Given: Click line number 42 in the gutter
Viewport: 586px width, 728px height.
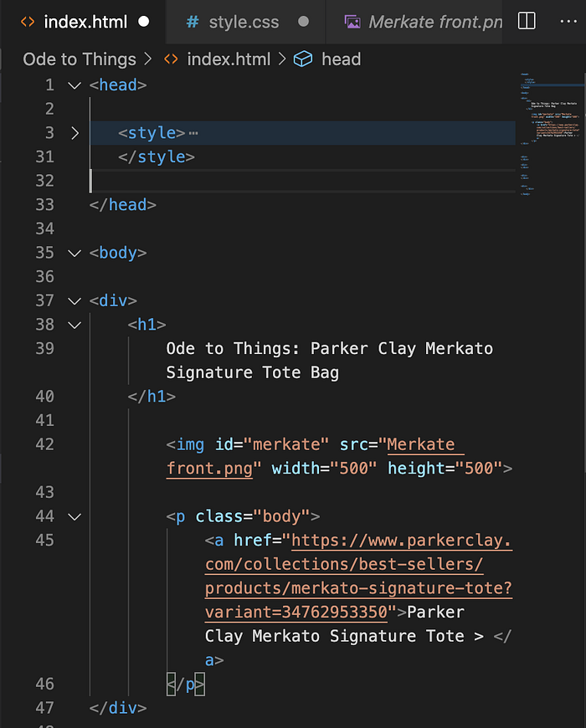Looking at the screenshot, I should click(x=44, y=444).
